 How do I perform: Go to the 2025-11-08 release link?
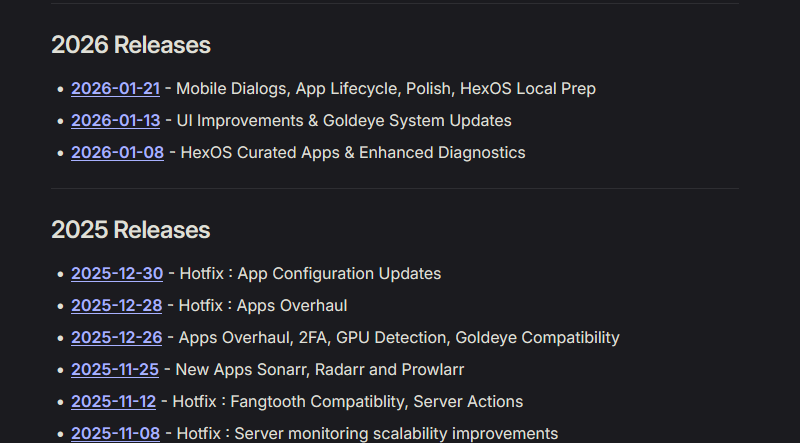pos(116,434)
